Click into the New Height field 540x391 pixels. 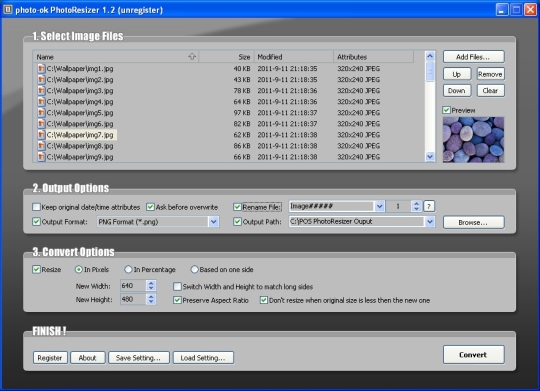click(x=133, y=299)
